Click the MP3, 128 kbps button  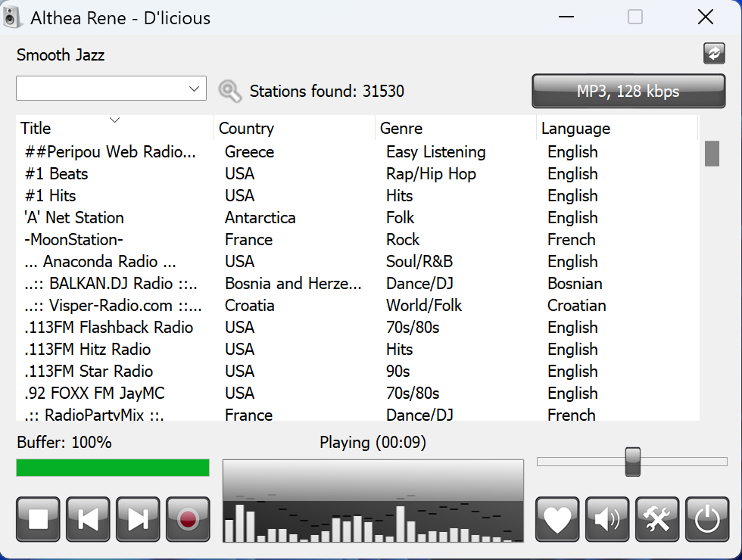tap(628, 91)
